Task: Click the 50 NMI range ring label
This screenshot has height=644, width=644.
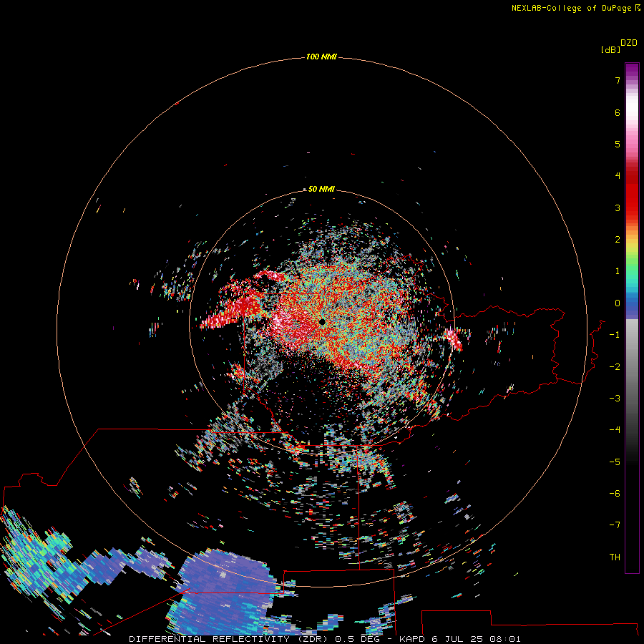Action: 321,189
